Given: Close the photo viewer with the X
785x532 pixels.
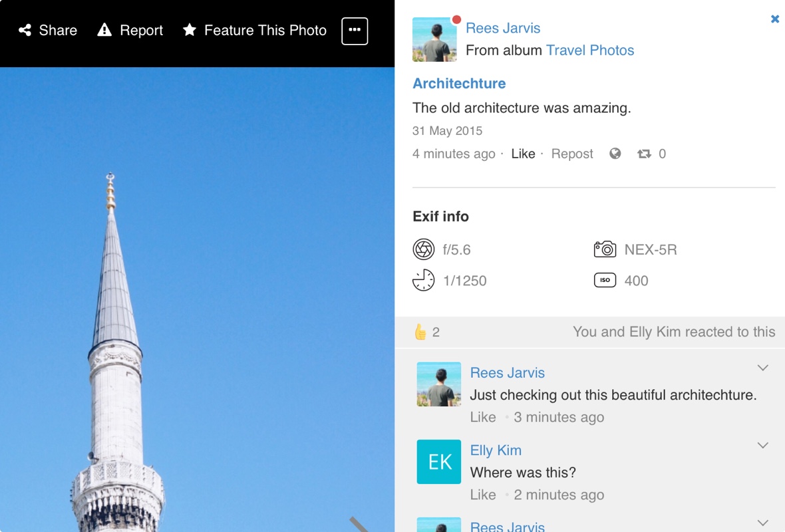Looking at the screenshot, I should tap(774, 19).
